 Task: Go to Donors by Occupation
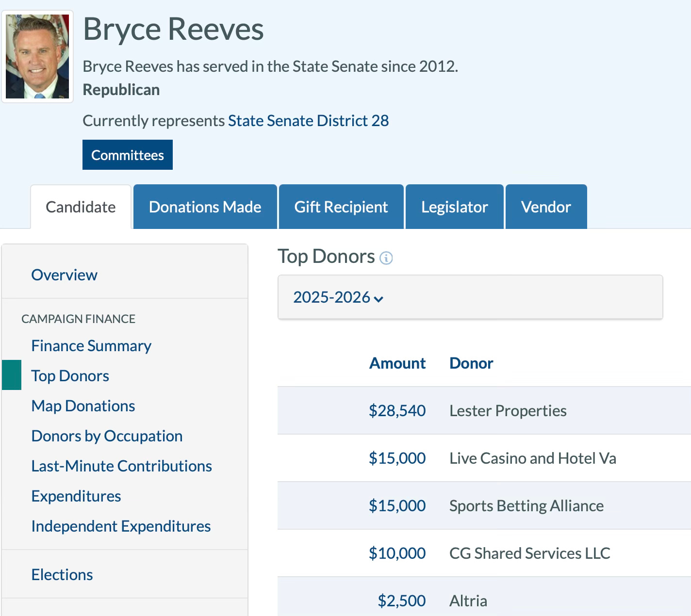[107, 436]
